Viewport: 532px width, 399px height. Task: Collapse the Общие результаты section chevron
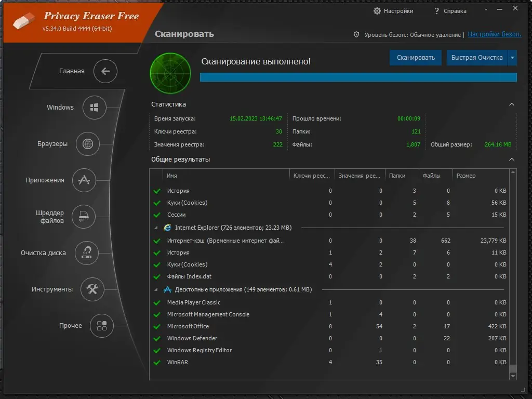coord(512,159)
